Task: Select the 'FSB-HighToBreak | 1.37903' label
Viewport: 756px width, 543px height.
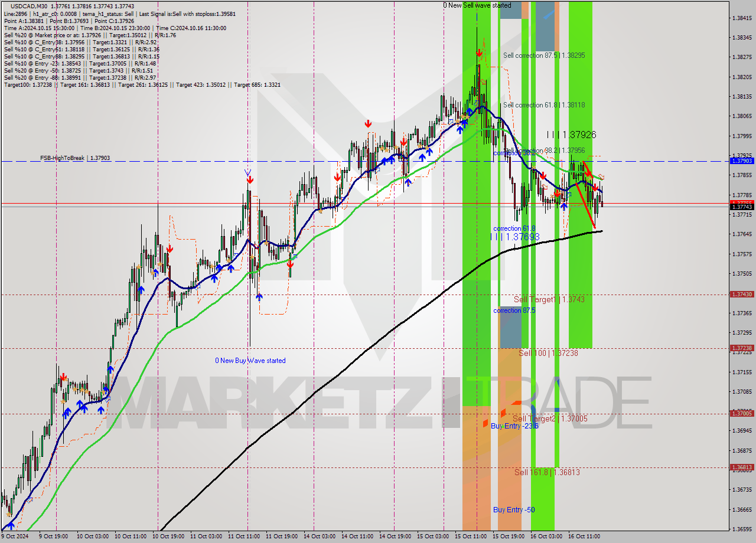Action: click(75, 158)
